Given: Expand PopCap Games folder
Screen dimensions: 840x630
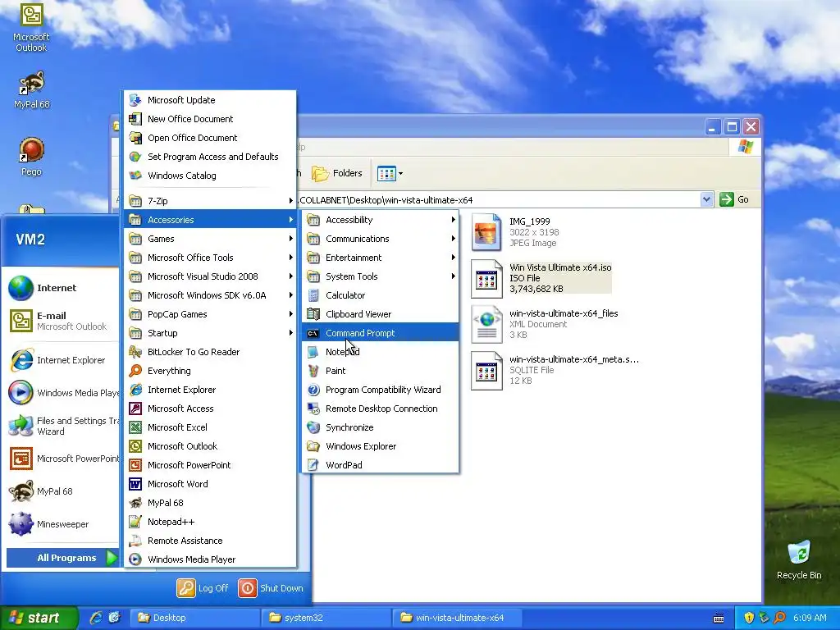Looking at the screenshot, I should coord(210,314).
